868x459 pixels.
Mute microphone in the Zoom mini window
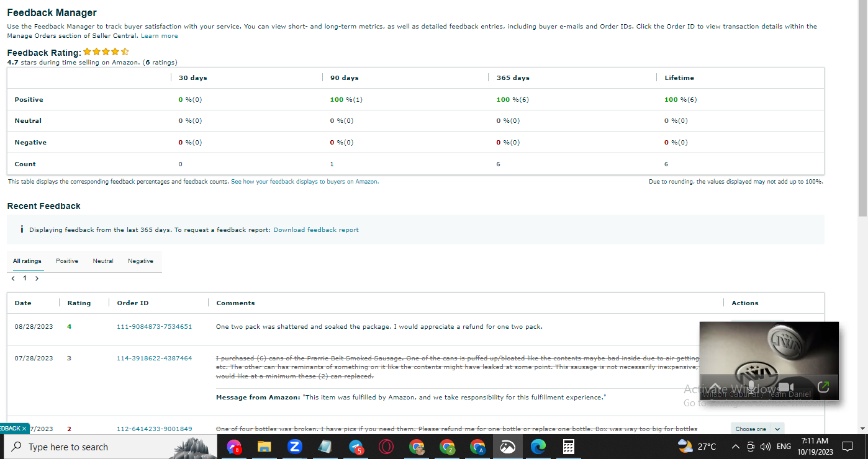(x=750, y=388)
